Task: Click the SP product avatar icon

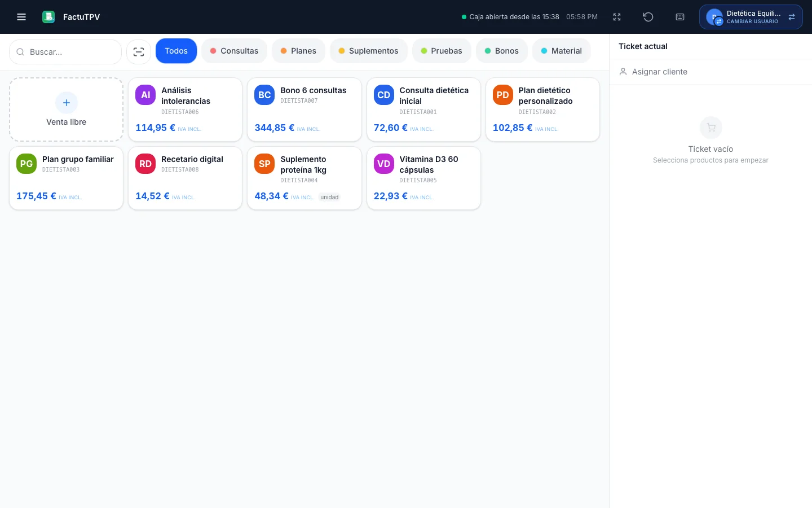Action: 264,164
